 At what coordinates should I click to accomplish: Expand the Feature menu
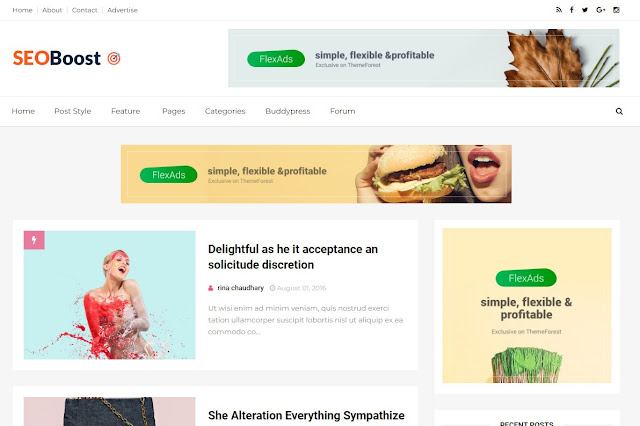125,111
